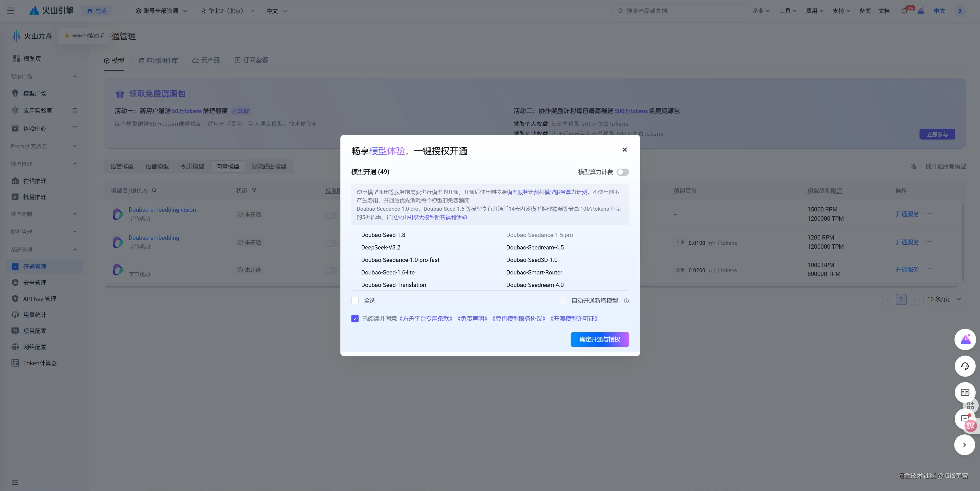The image size is (980, 491).
Task: Check the 全选 checkbox
Action: point(355,301)
